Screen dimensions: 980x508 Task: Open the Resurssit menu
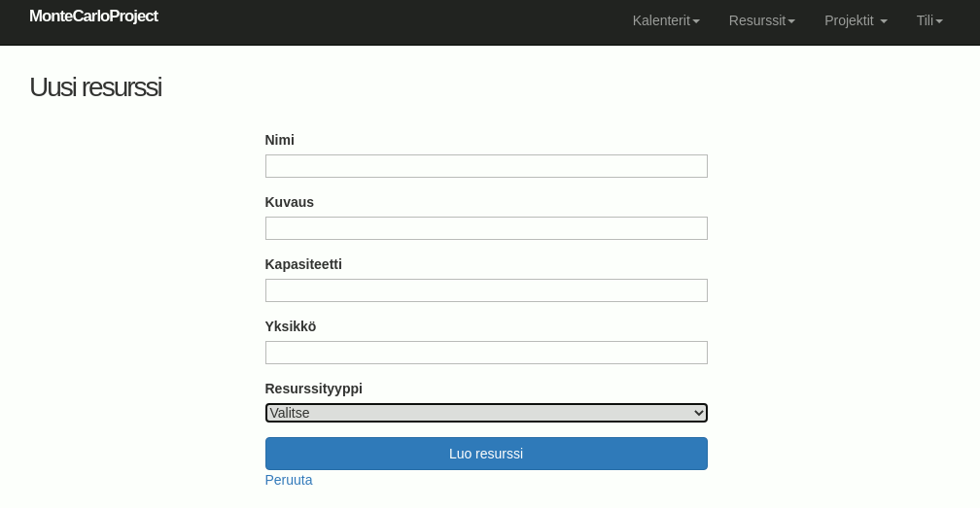click(x=761, y=20)
